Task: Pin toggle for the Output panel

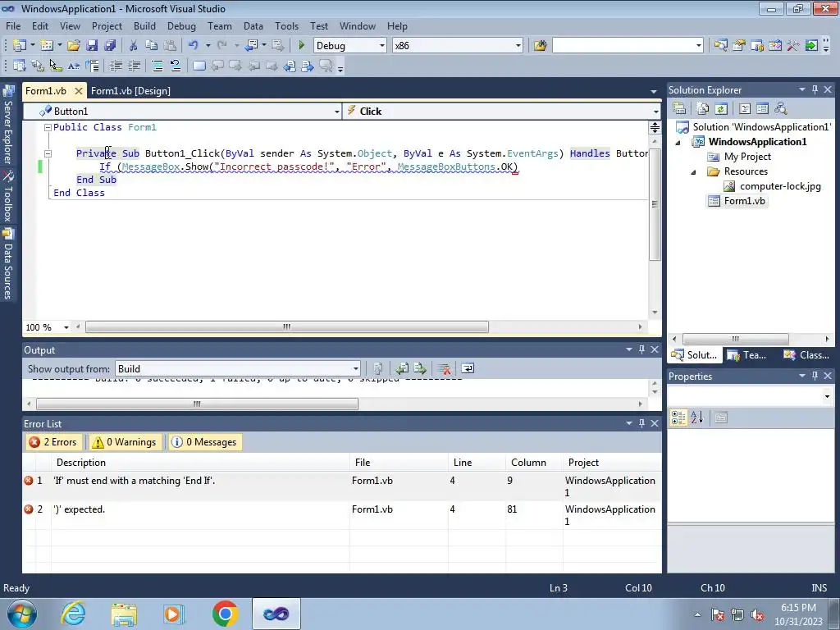Action: (x=641, y=349)
